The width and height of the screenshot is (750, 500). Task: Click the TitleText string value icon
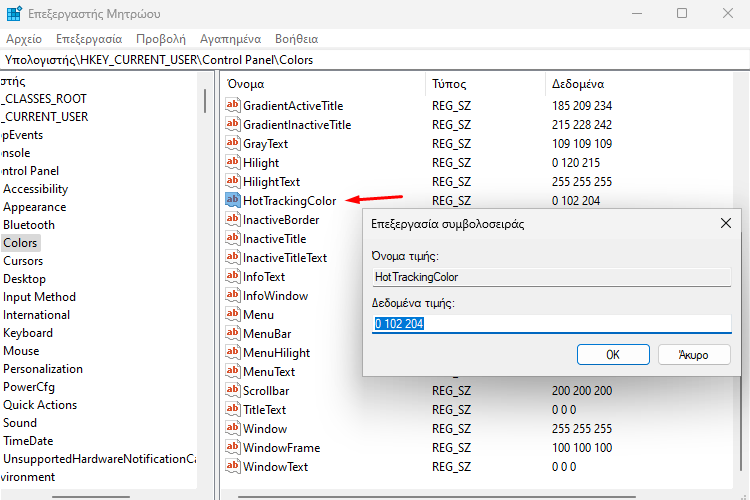pos(232,409)
